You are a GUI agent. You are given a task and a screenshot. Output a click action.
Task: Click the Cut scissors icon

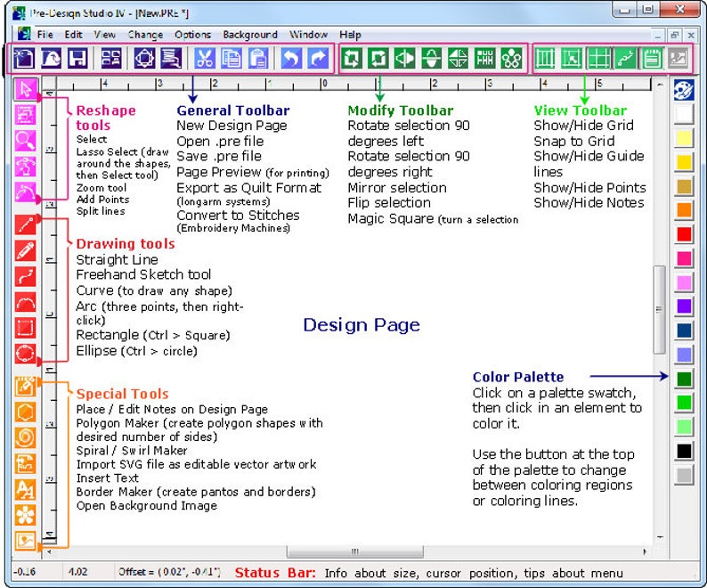point(204,58)
